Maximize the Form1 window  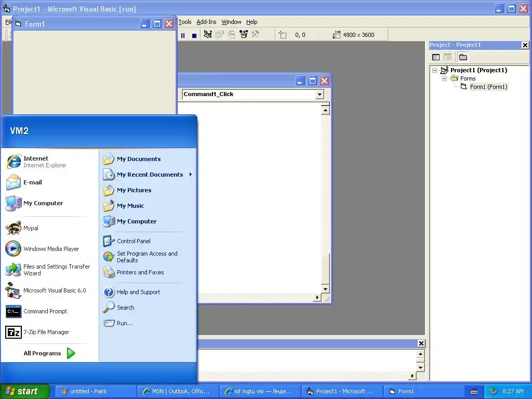157,24
